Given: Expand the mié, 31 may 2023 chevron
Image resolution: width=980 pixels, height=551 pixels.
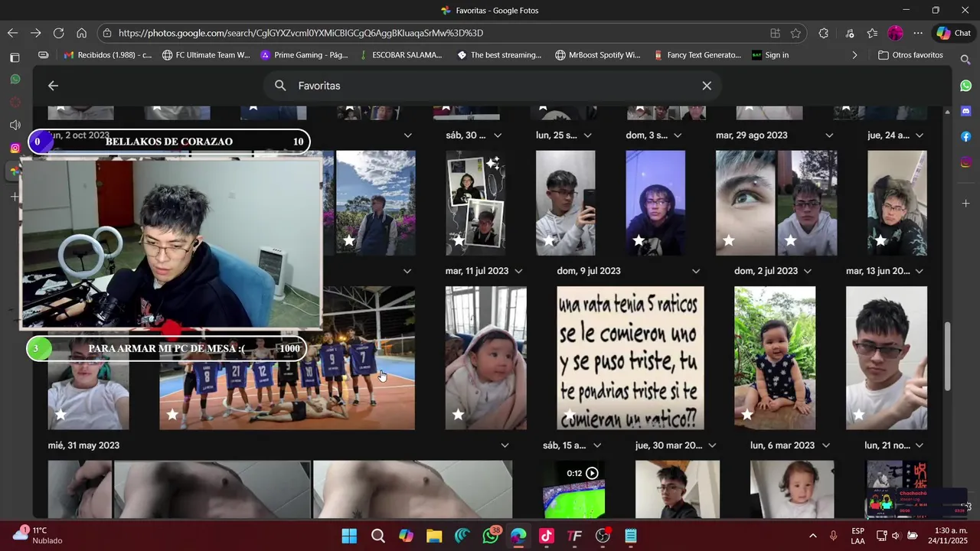Looking at the screenshot, I should 505,445.
